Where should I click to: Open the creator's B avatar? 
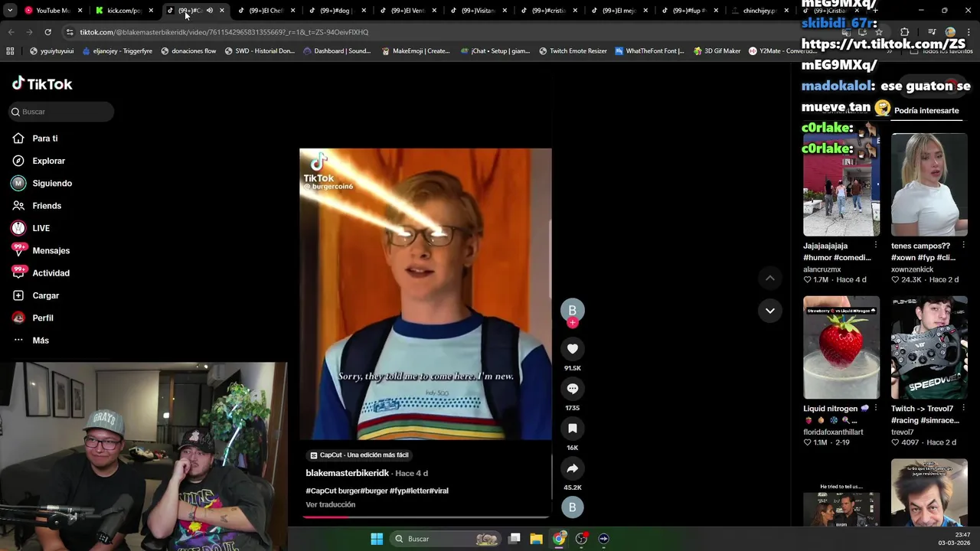572,309
